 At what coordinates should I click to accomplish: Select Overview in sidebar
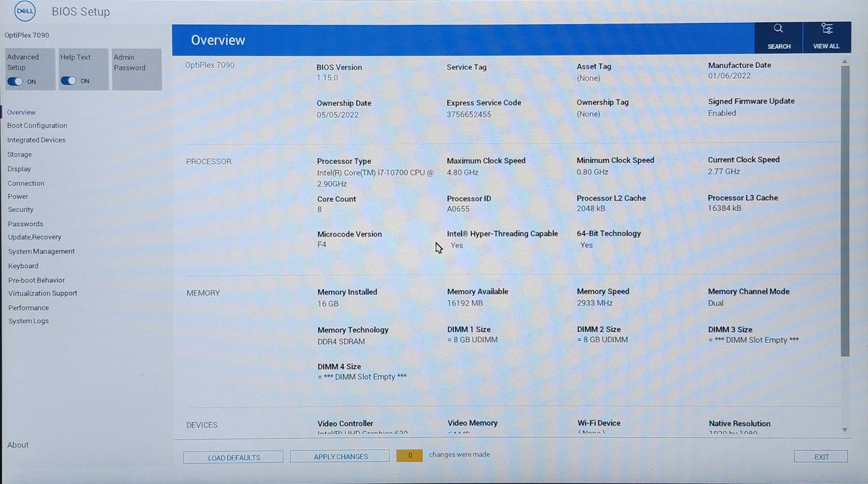tap(21, 112)
